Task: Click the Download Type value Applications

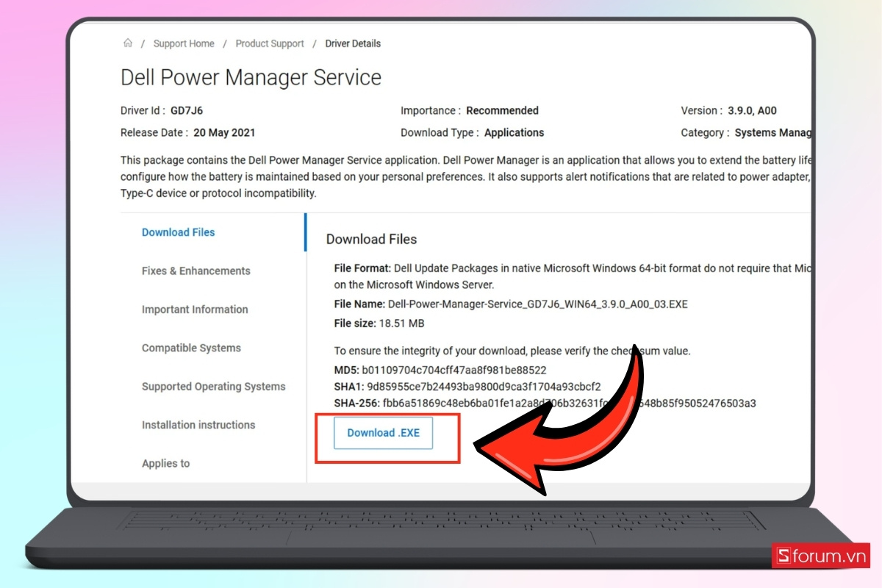Action: (514, 133)
